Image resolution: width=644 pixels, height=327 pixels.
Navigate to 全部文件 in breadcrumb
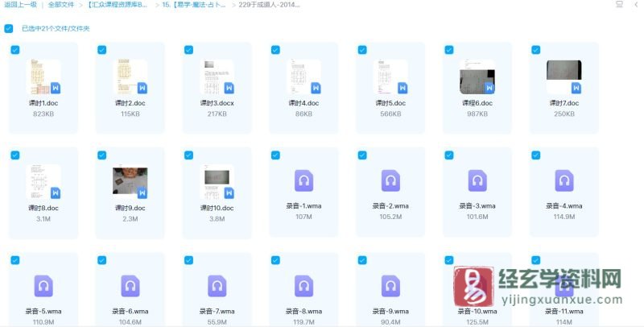61,5
